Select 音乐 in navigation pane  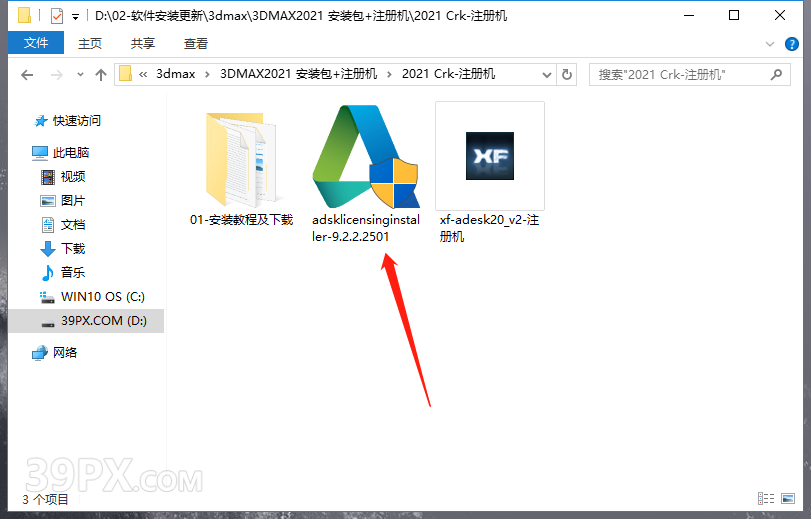pos(73,273)
